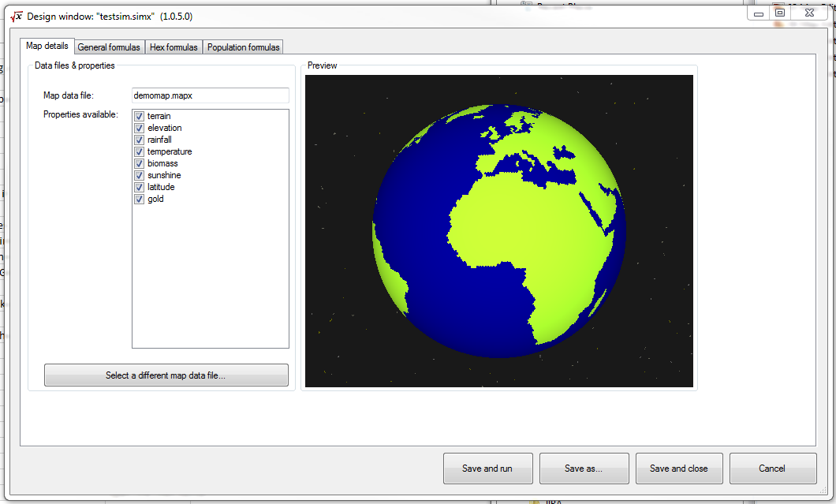Uncheck the latitude property

[139, 187]
